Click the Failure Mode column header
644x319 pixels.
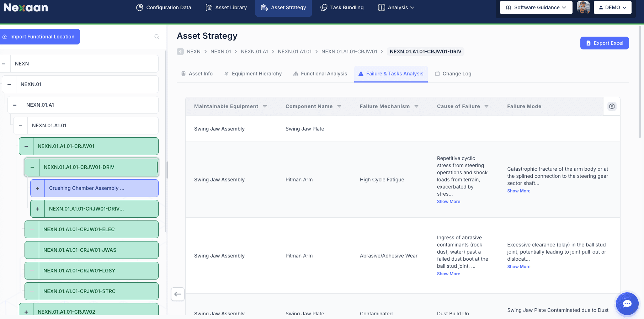[x=524, y=106]
